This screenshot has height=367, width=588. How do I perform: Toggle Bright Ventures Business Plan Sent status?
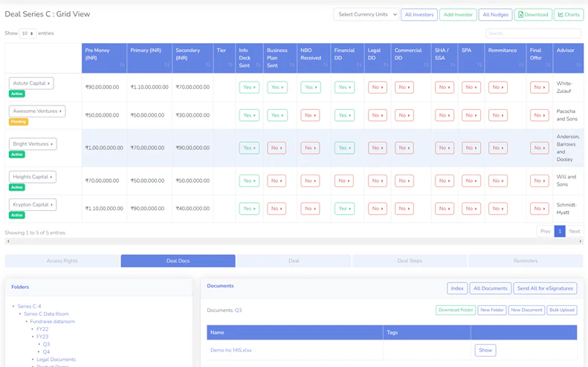click(277, 148)
